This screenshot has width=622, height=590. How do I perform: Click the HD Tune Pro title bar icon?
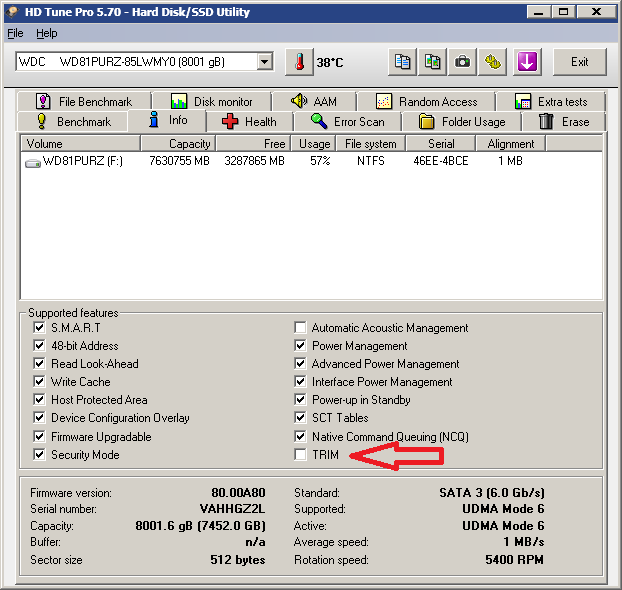[13, 12]
